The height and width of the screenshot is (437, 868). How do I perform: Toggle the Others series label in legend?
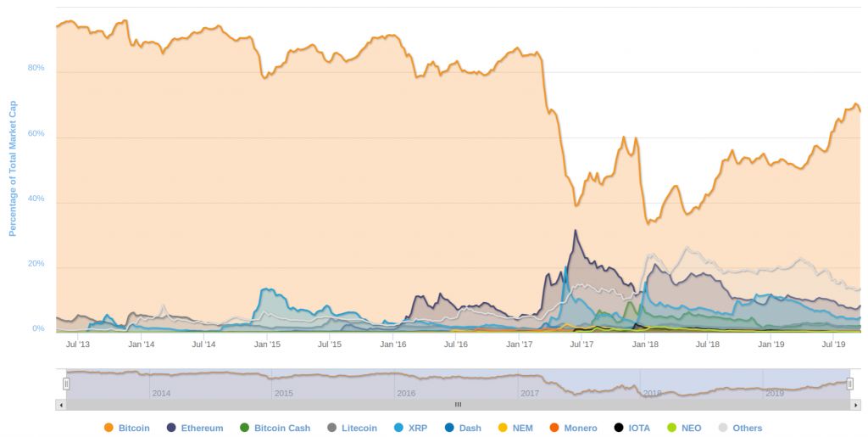747,429
